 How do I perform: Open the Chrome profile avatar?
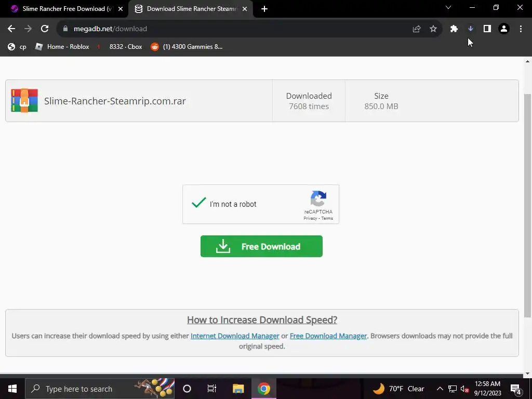pos(504,29)
